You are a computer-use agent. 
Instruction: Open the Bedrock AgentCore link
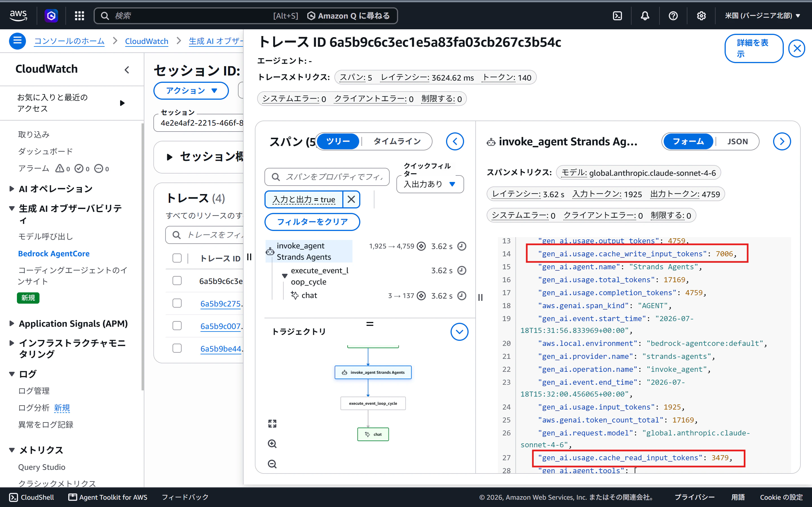pyautogui.click(x=54, y=253)
